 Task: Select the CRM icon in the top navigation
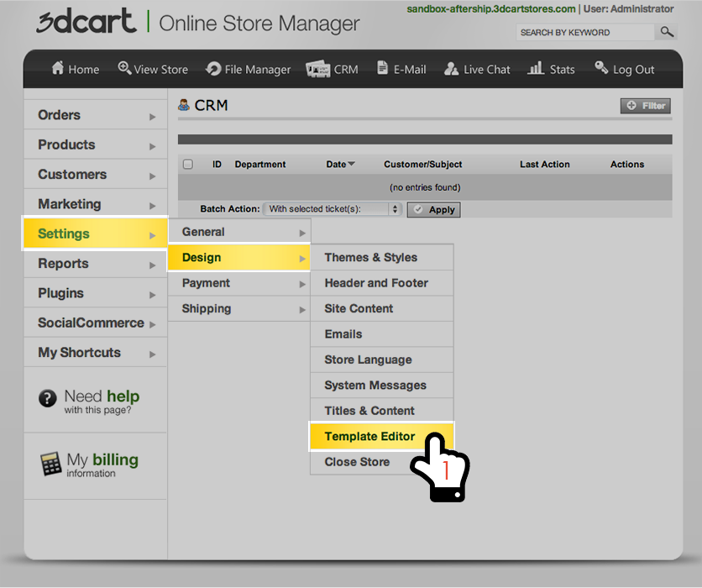point(317,69)
